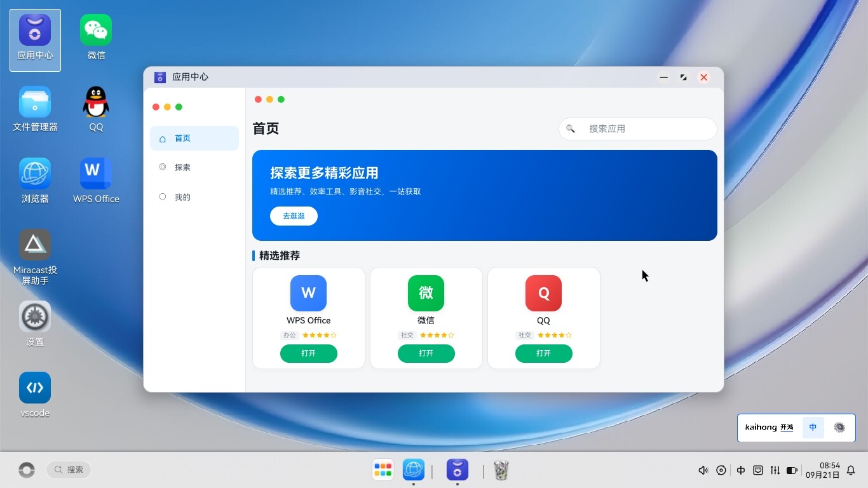Viewport: 868px width, 488px height.
Task: Click the green dot in the main panel
Action: (x=281, y=99)
